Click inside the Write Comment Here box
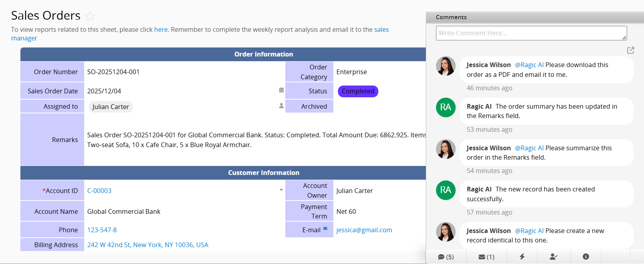 pos(531,33)
